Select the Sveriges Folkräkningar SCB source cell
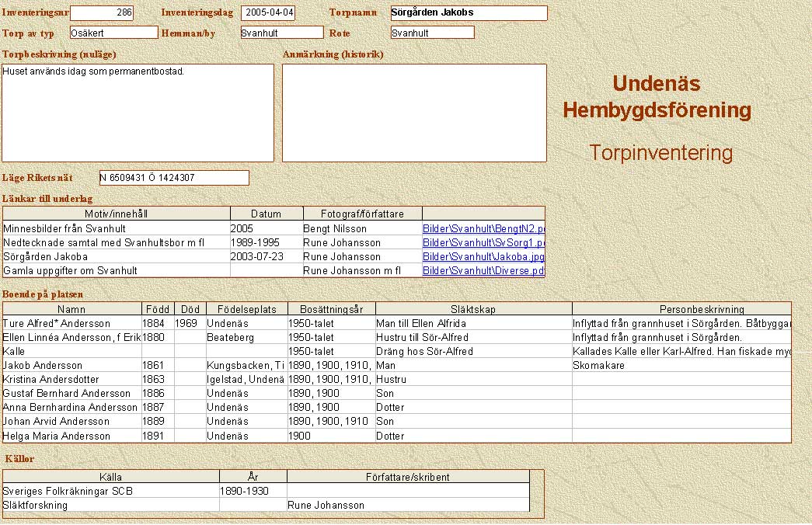 [x=110, y=491]
